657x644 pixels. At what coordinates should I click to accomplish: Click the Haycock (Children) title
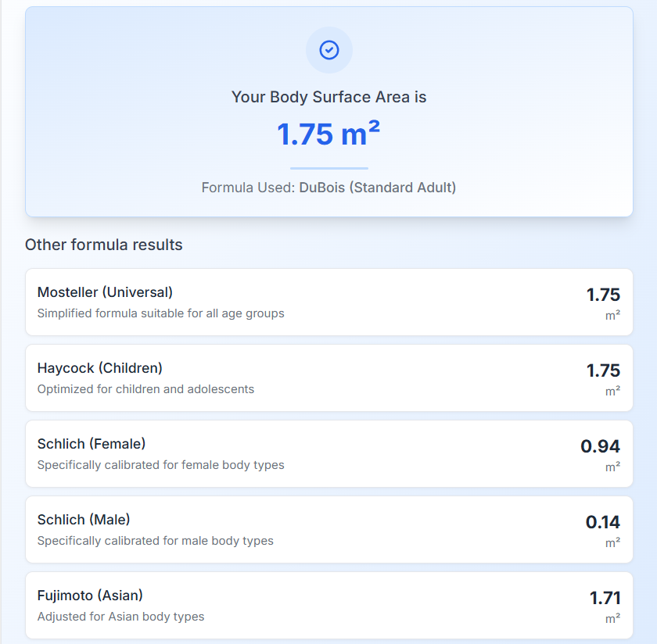pyautogui.click(x=100, y=368)
